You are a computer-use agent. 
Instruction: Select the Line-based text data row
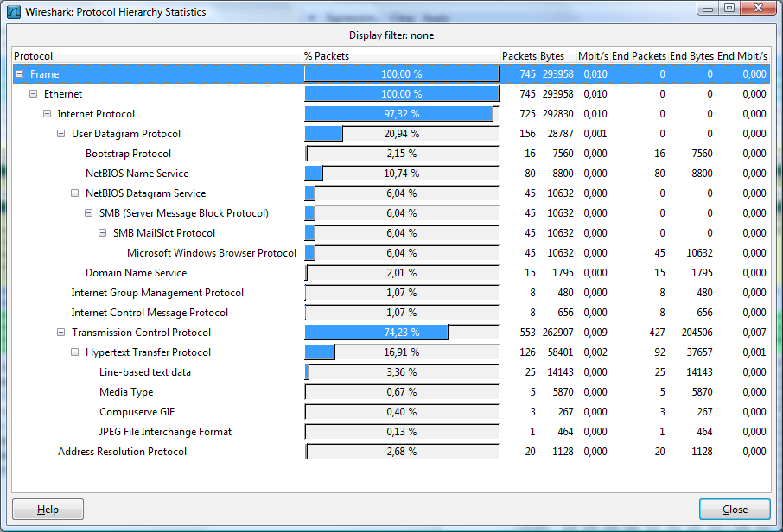(391, 372)
